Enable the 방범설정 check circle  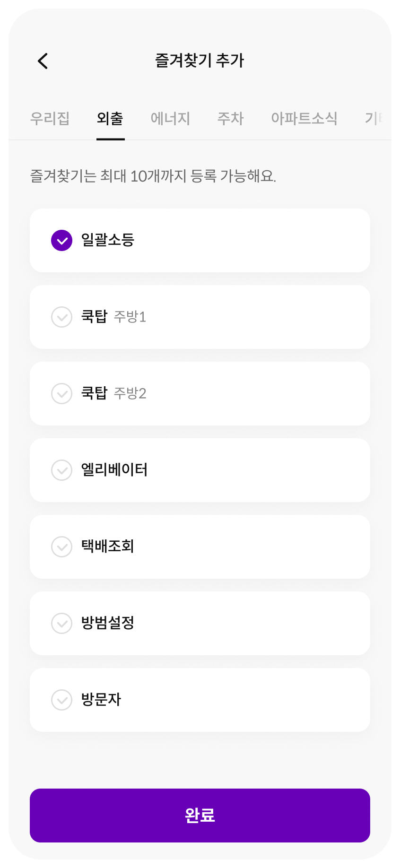(61, 623)
